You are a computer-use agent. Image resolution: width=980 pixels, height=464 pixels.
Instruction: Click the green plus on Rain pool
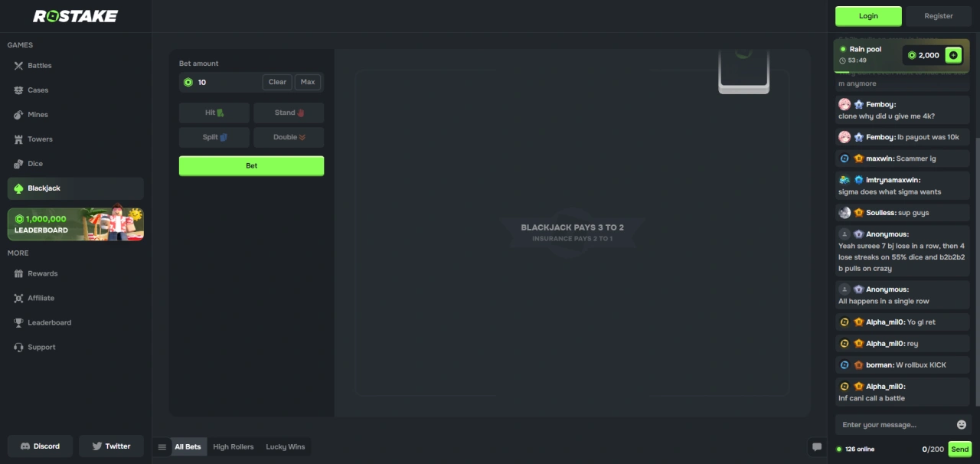pyautogui.click(x=953, y=55)
